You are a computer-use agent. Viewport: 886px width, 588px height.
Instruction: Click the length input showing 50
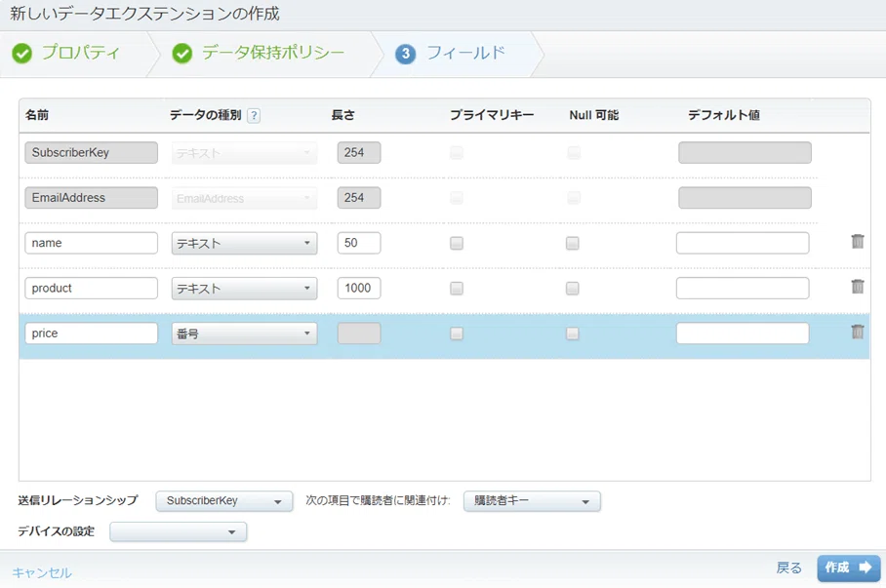click(359, 243)
